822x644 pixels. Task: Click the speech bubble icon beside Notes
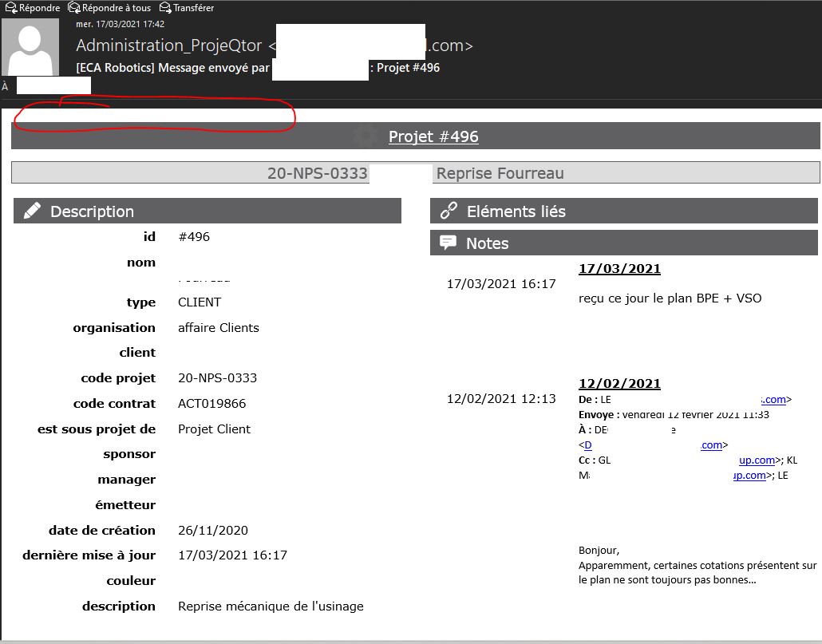[x=449, y=243]
